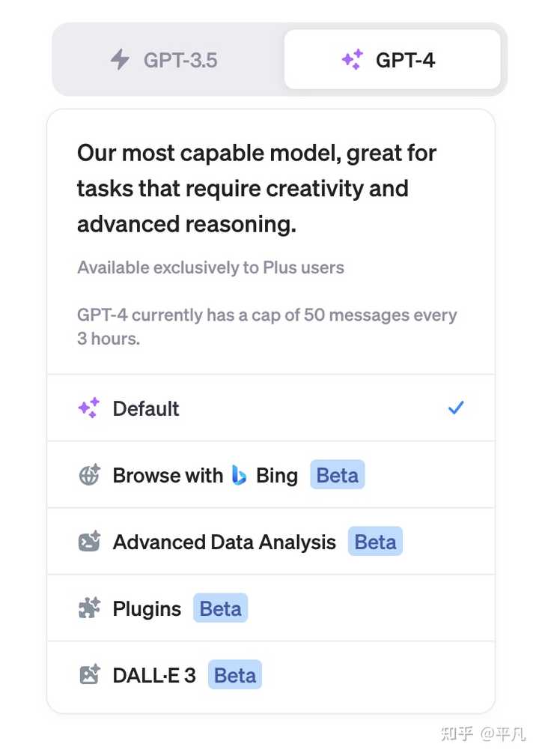Enable Advanced Data Analysis mode

(224, 542)
